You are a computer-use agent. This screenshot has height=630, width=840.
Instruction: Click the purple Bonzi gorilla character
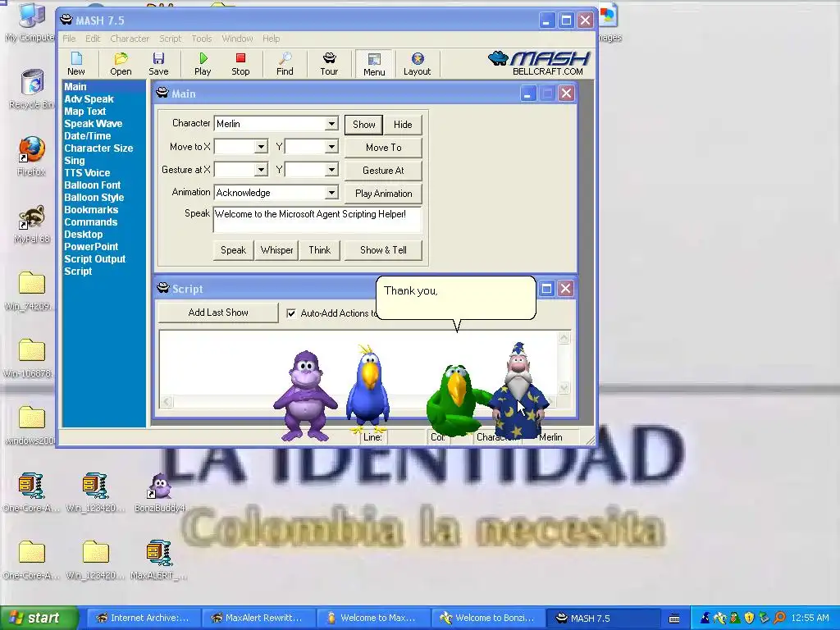305,395
